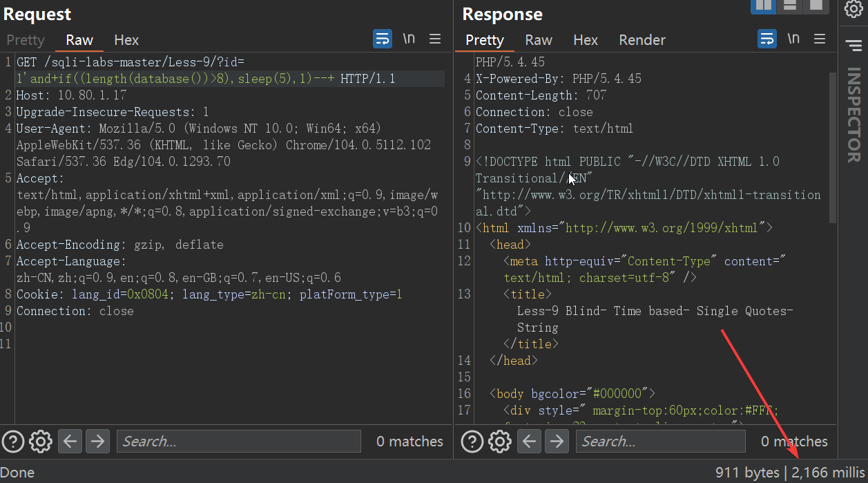Viewport: 868px width, 483px height.
Task: Select combined tabbed layout icon
Action: 815,6
